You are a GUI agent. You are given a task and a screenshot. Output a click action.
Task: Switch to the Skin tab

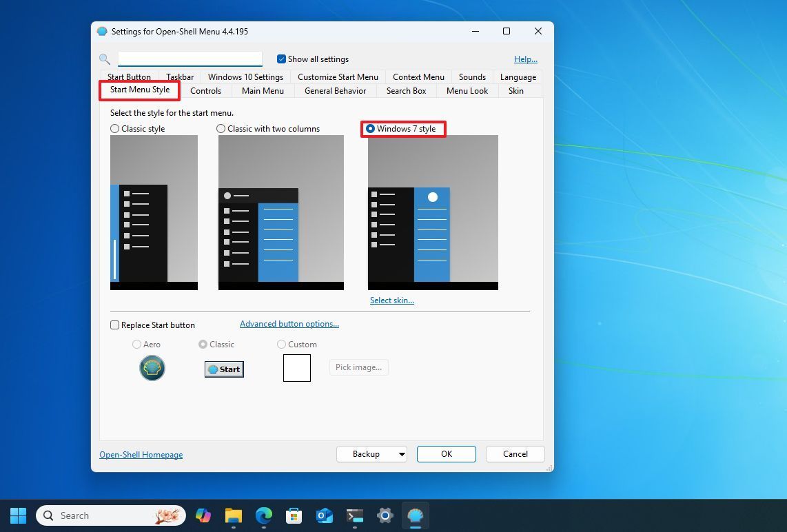(x=515, y=90)
